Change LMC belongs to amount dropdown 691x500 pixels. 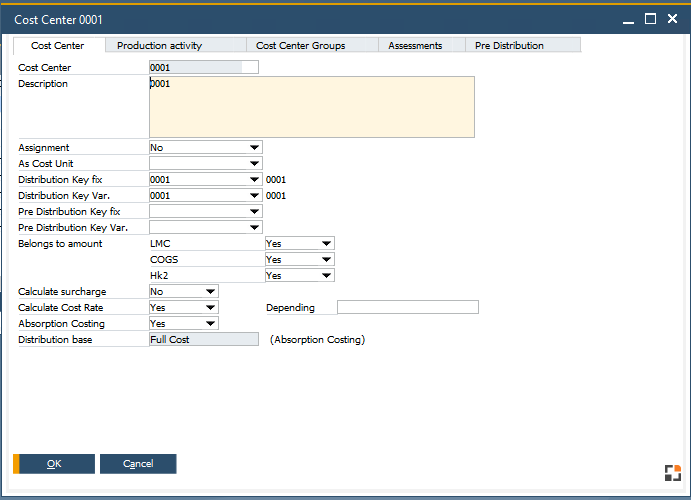tap(327, 244)
